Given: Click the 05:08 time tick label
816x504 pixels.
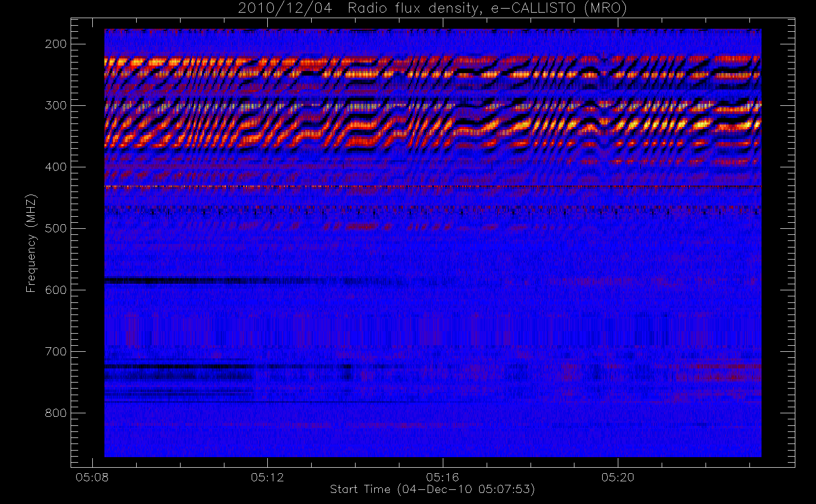Looking at the screenshot, I should click(x=92, y=477).
